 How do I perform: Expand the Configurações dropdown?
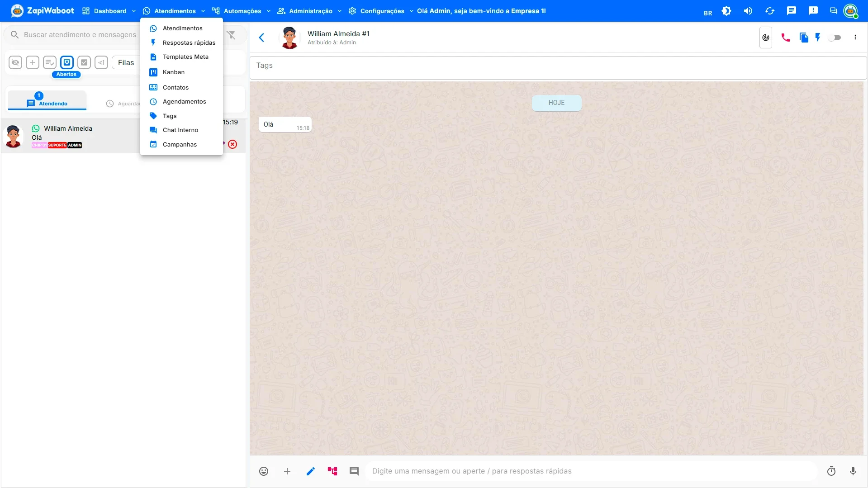point(381,11)
